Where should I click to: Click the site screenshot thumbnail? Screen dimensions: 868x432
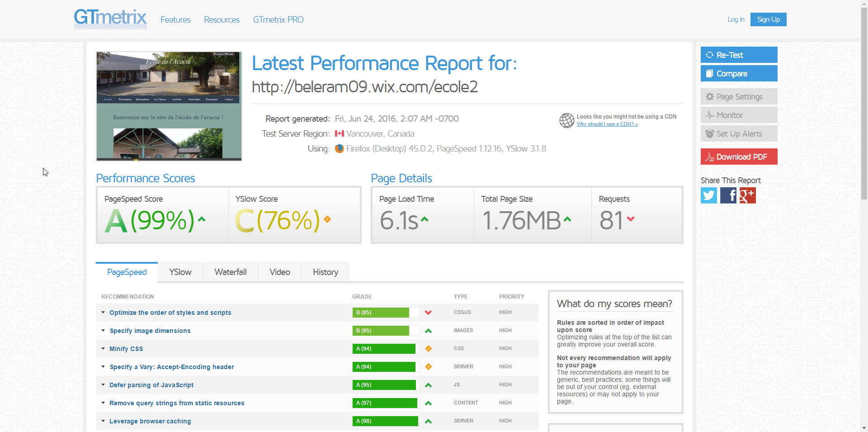click(x=169, y=106)
